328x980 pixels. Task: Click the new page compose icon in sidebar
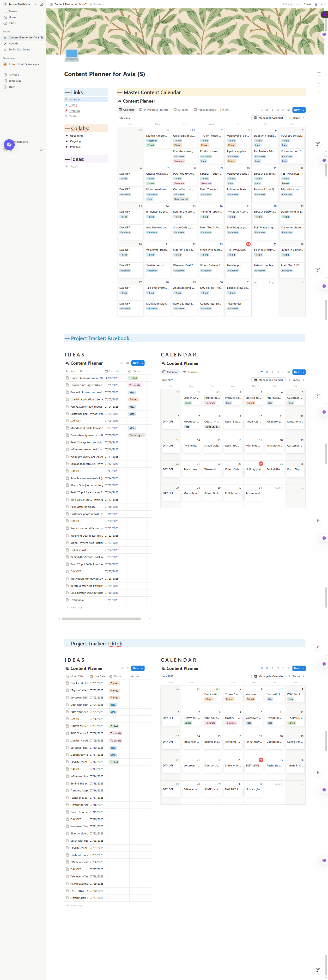tap(42, 4)
